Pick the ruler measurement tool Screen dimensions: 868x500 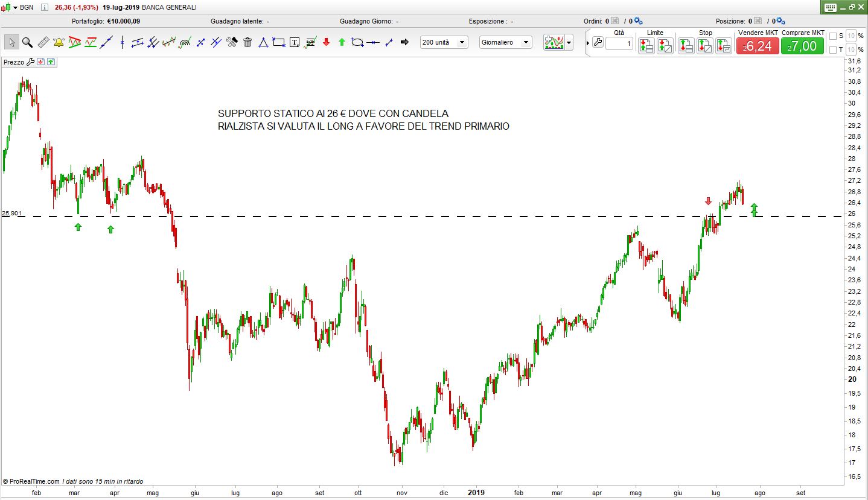tap(43, 42)
